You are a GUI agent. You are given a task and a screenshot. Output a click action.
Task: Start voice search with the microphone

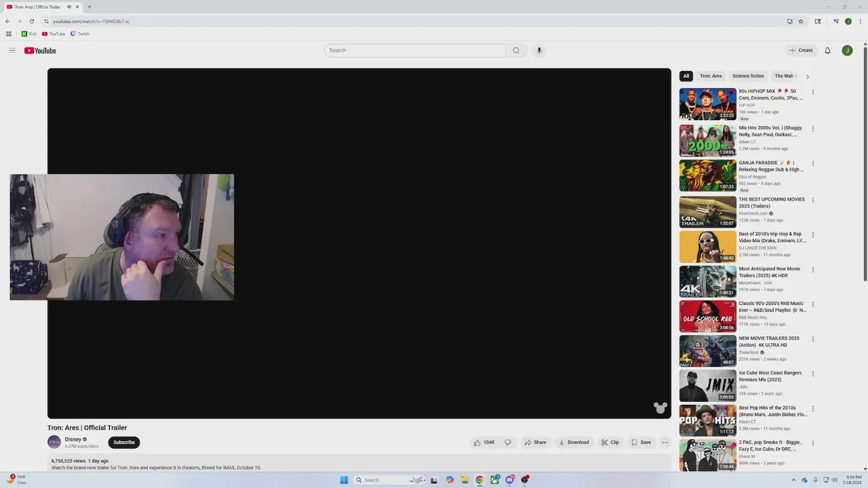(539, 50)
